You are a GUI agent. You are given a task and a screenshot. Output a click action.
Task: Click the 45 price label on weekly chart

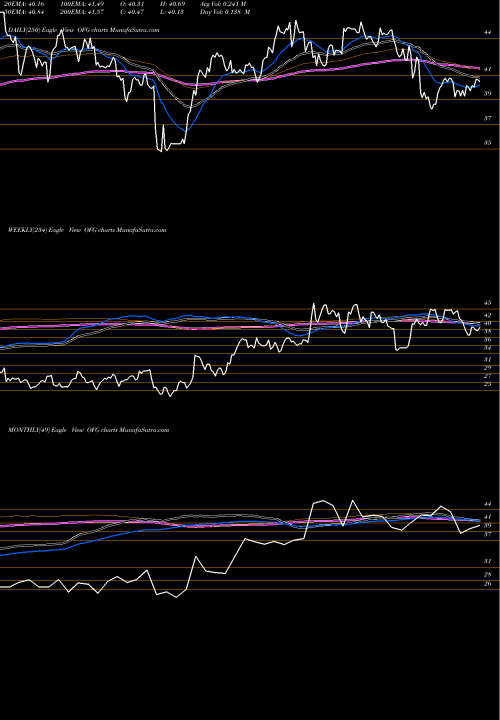coord(488,303)
